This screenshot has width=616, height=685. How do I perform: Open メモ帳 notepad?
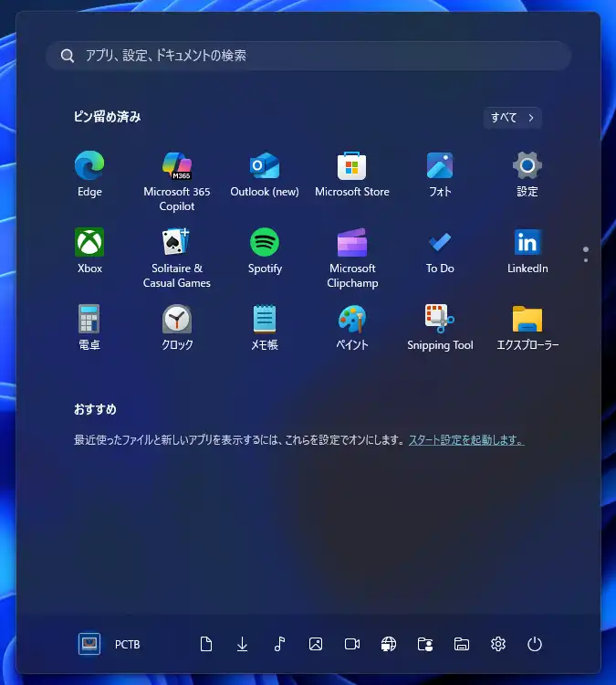265,328
